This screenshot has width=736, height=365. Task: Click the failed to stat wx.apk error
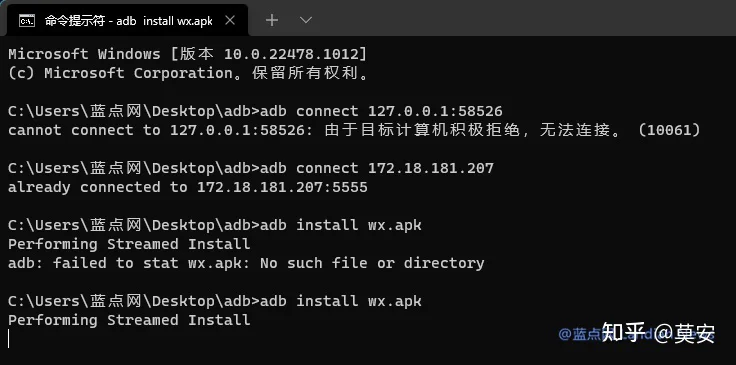point(246,263)
